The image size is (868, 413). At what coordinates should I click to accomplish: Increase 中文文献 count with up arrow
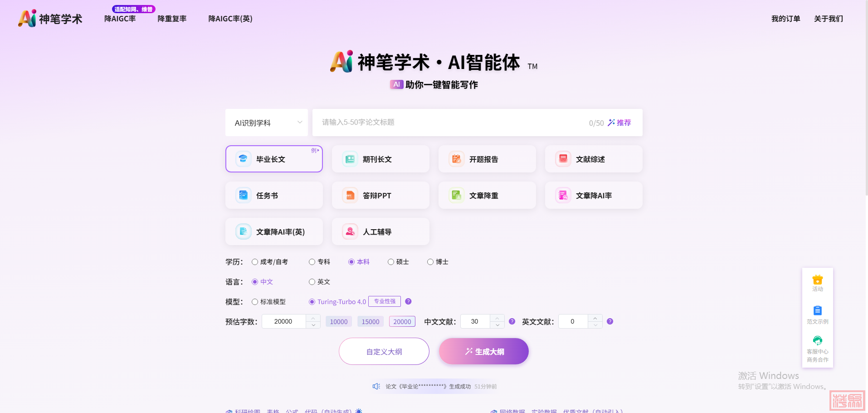tap(497, 318)
